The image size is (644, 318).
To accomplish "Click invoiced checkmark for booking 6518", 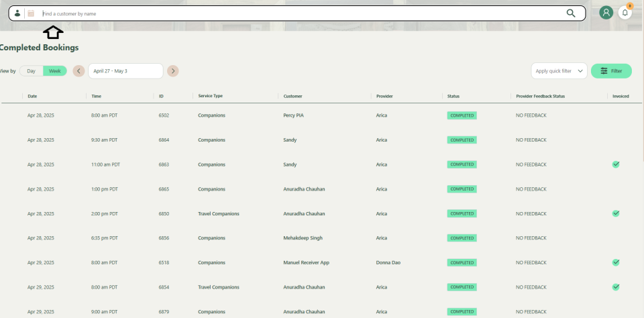I will point(616,262).
